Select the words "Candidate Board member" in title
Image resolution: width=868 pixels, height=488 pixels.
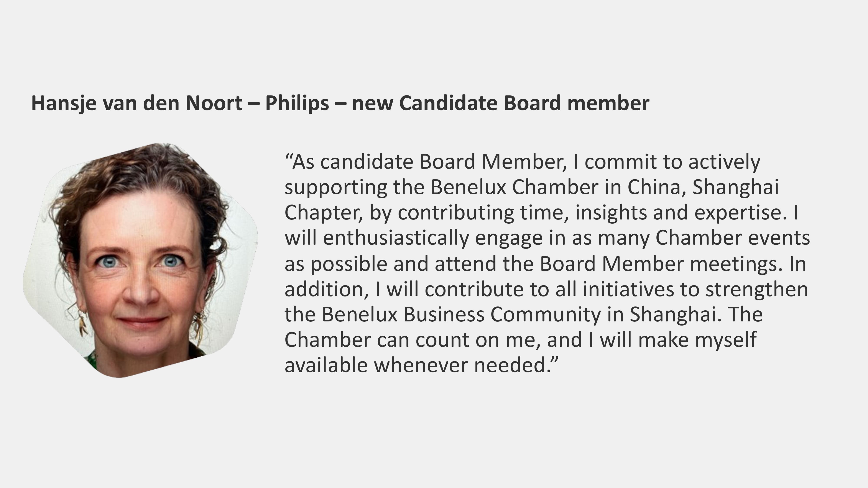(x=524, y=103)
